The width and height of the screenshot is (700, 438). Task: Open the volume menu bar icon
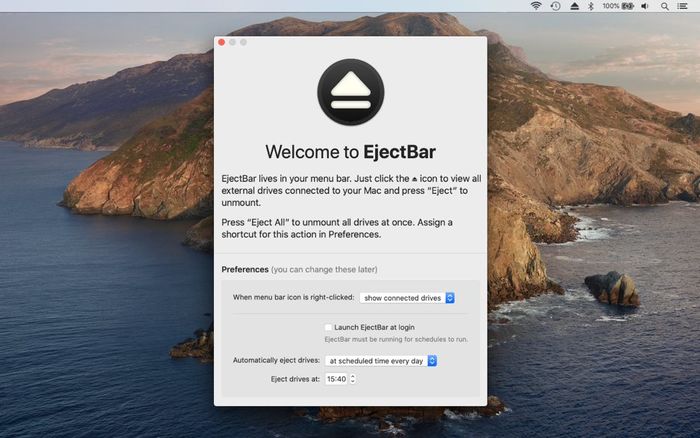645,6
